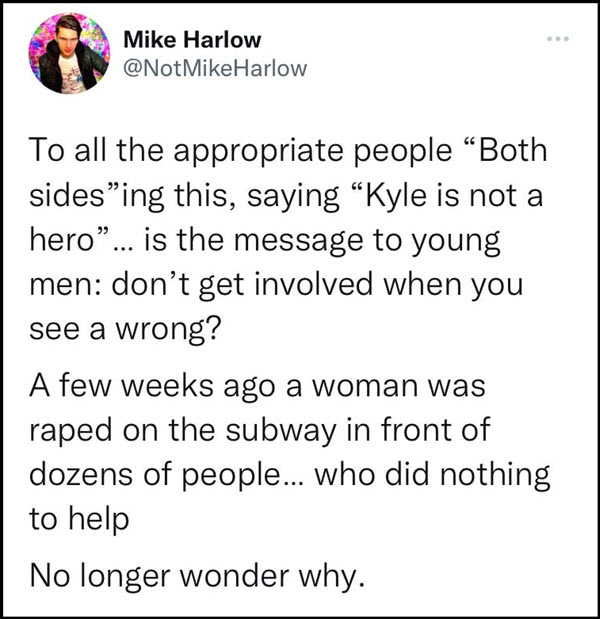600x619 pixels.
Task: Click the quoted phrase "Both sides"
Action: click(x=289, y=173)
